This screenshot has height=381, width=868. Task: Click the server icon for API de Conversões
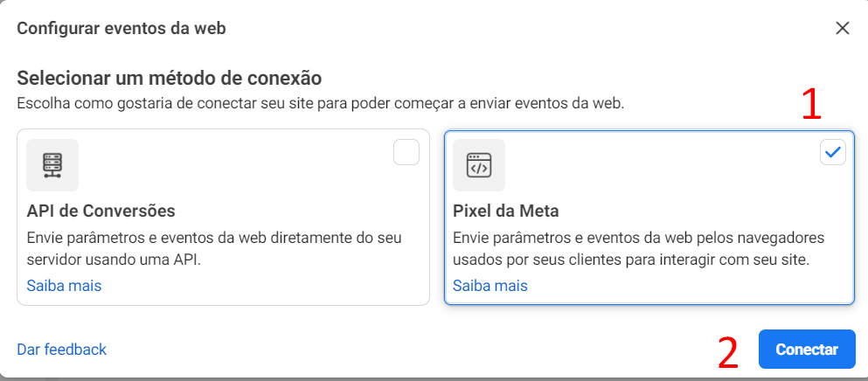(52, 165)
